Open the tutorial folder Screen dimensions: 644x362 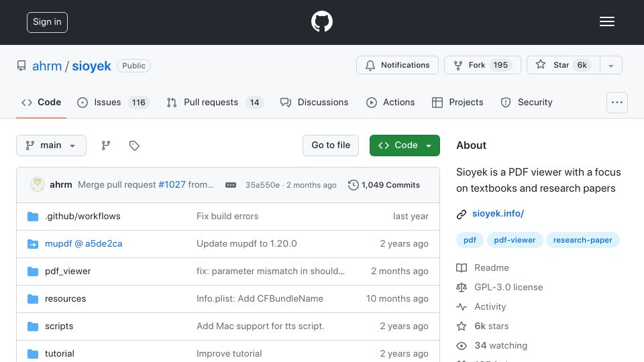click(60, 354)
